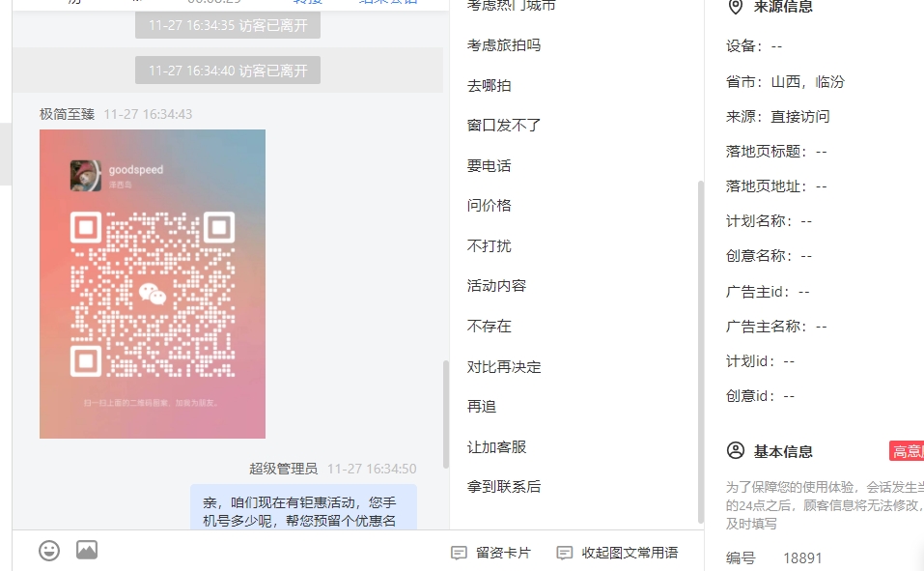This screenshot has height=571, width=924.
Task: Open the 留资卡片 button
Action: point(490,553)
